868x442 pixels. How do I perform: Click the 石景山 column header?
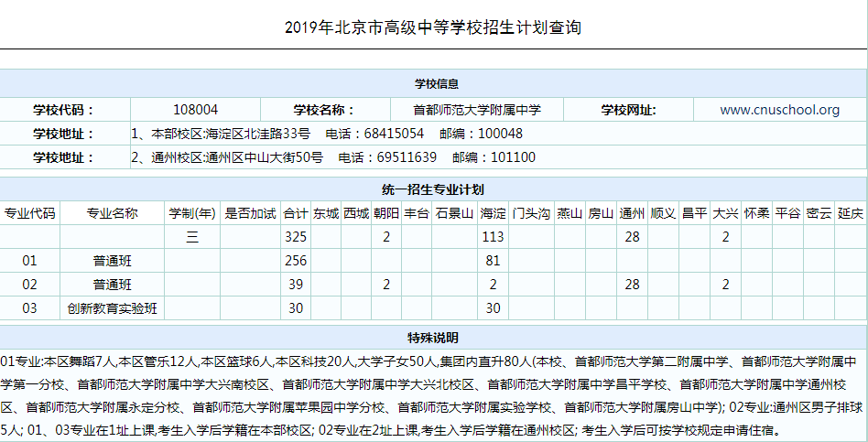pyautogui.click(x=454, y=213)
